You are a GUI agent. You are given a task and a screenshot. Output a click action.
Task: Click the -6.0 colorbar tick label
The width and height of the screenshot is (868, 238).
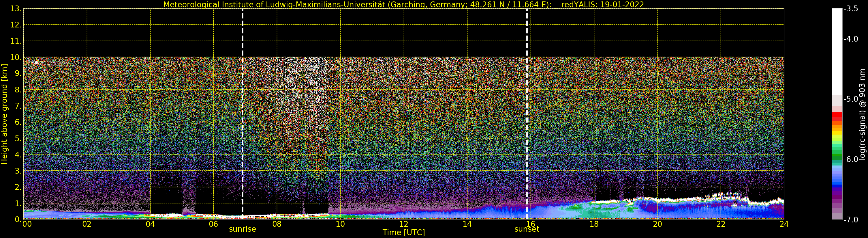[851, 159]
